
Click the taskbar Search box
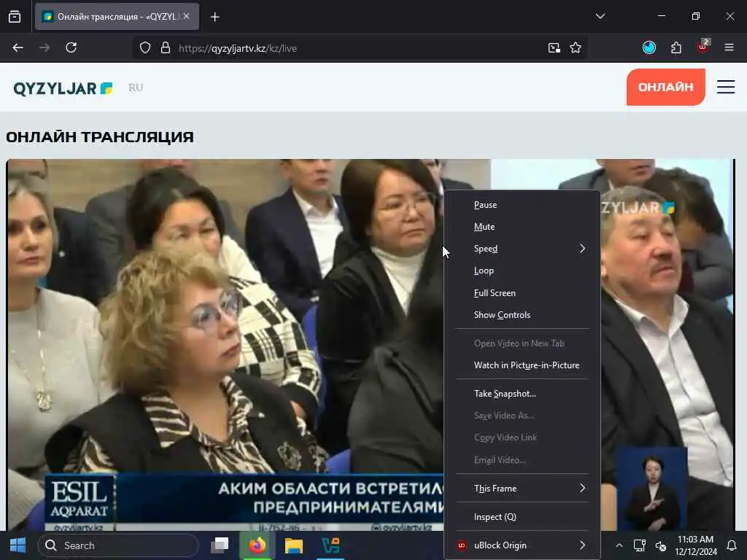tap(118, 545)
